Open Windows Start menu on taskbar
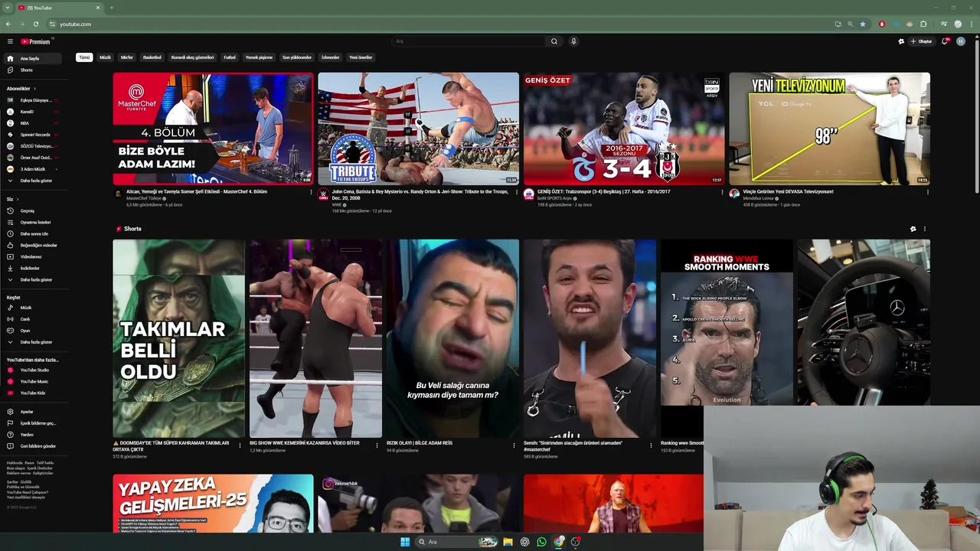Viewport: 980px width, 551px height. 405,542
